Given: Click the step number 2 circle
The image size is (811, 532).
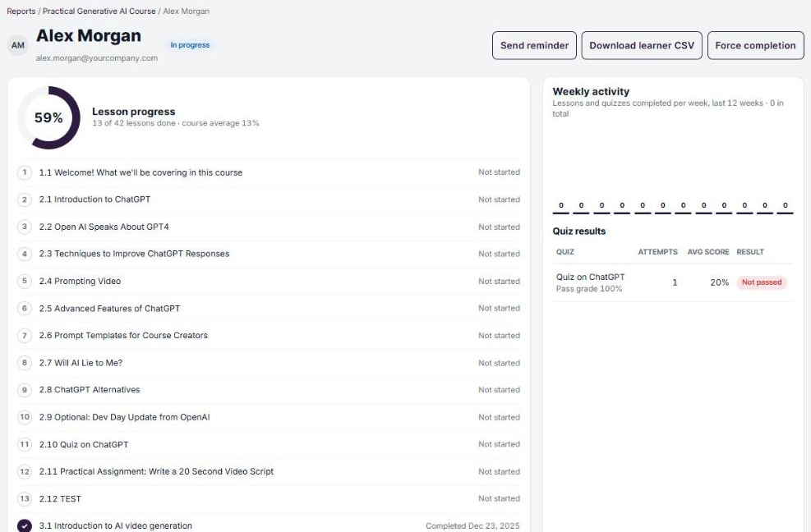Looking at the screenshot, I should [25, 199].
